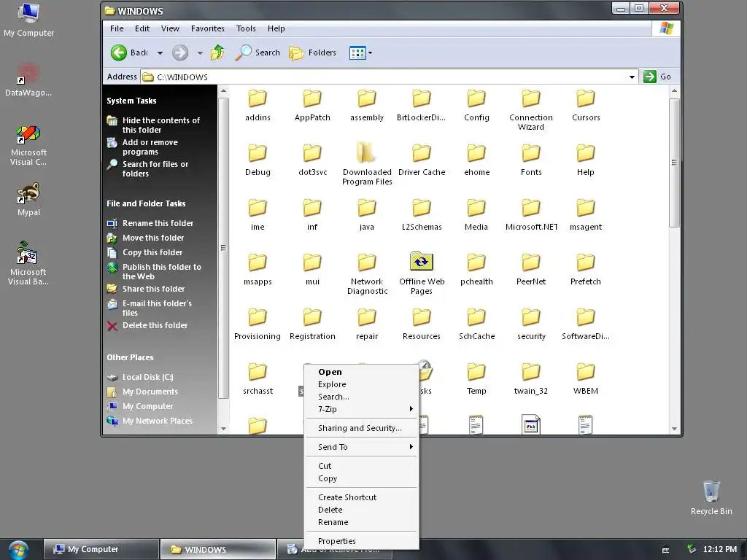Select the Offline Web Pages folder

pyautogui.click(x=422, y=273)
